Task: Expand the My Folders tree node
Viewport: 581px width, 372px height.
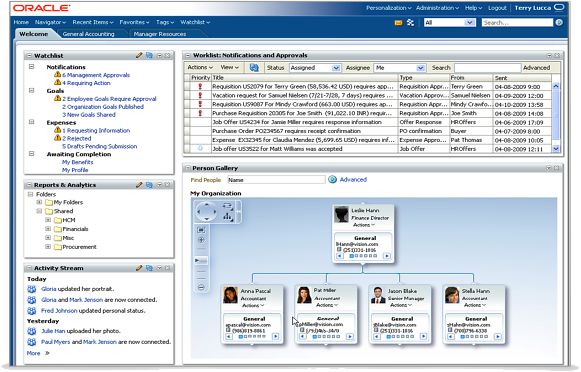Action: click(x=39, y=202)
